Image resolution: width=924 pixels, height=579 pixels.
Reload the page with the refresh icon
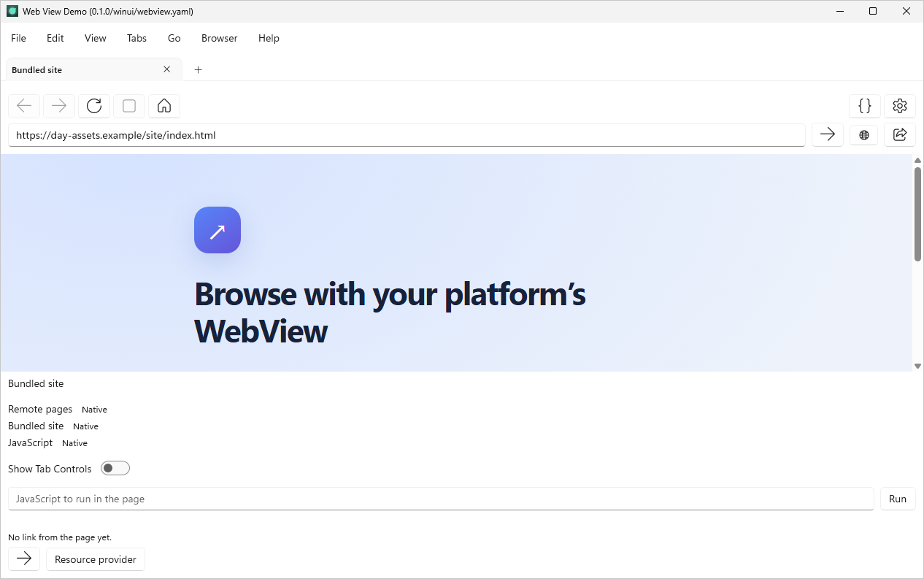(x=94, y=106)
